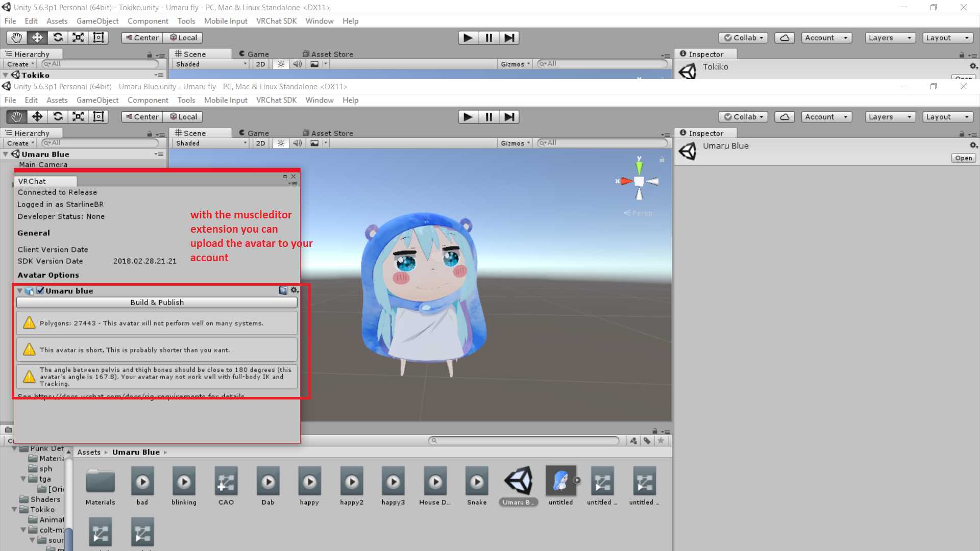Click the Build & Publish button
The image size is (980, 551).
(x=157, y=303)
